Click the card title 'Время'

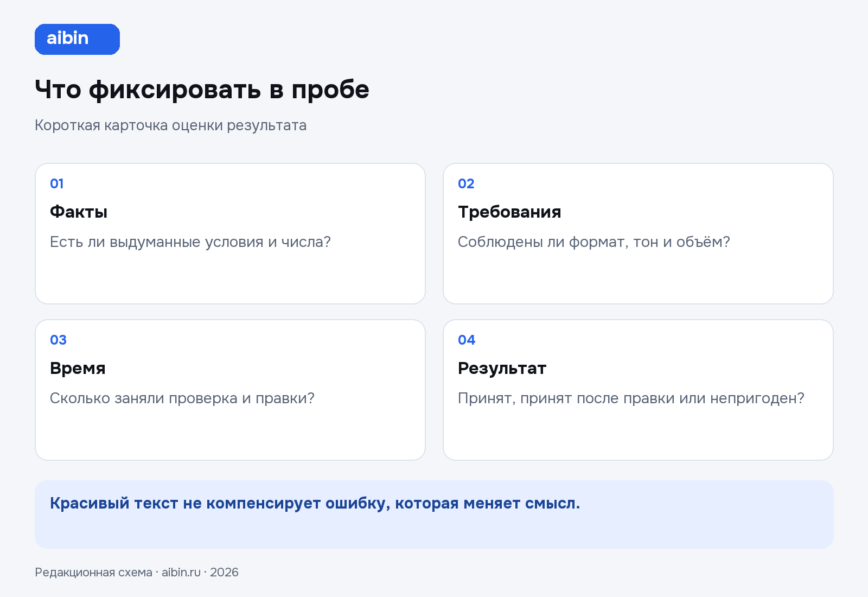tap(78, 368)
